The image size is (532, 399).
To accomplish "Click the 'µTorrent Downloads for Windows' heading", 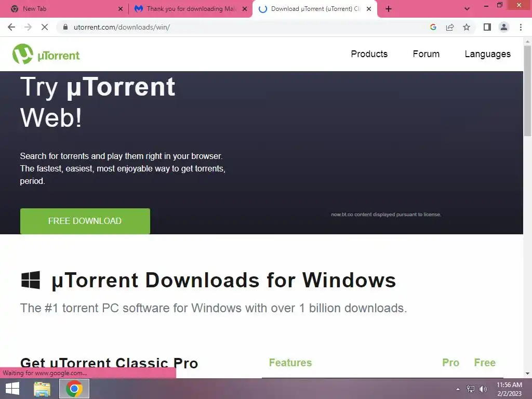I will click(223, 280).
